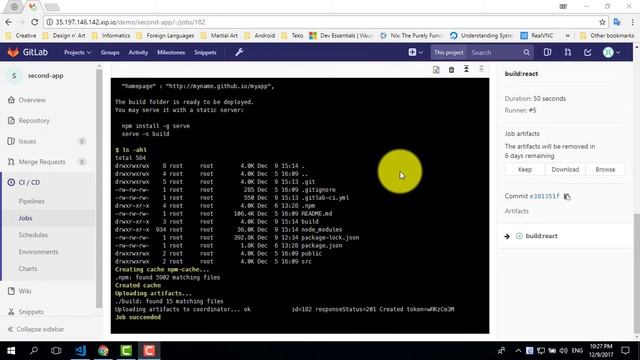Click the browser address bar
The image size is (640, 360).
pyautogui.click(x=322, y=22)
